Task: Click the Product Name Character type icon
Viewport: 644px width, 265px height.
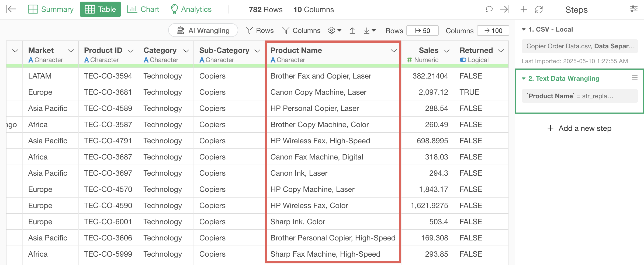Action: click(x=273, y=60)
